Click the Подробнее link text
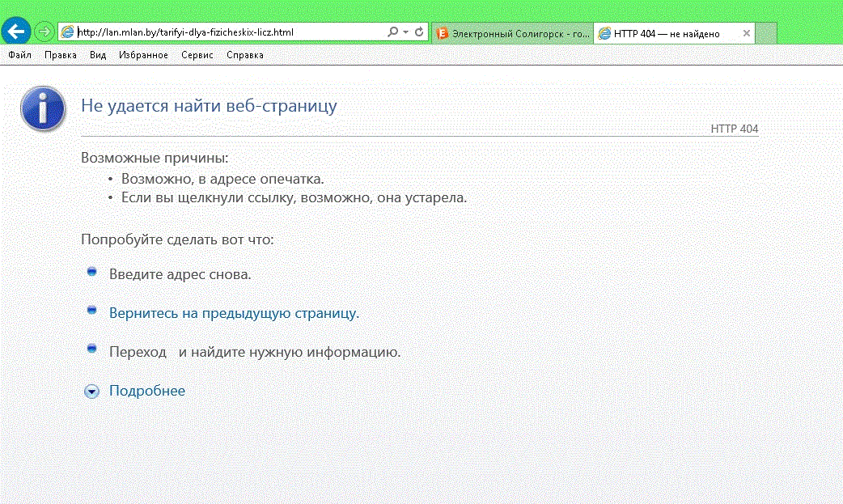This screenshot has height=504, width=843. click(x=147, y=391)
